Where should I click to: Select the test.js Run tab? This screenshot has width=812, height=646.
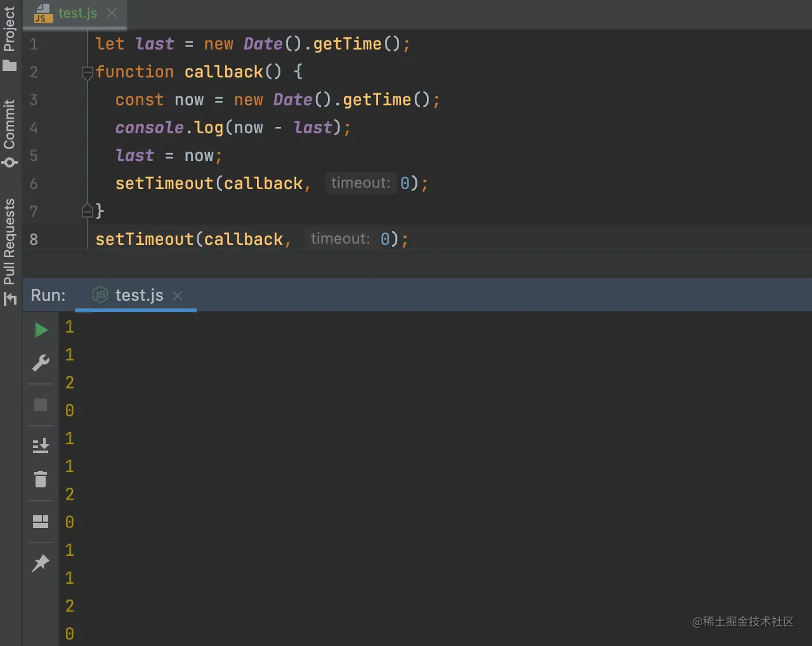click(x=135, y=295)
